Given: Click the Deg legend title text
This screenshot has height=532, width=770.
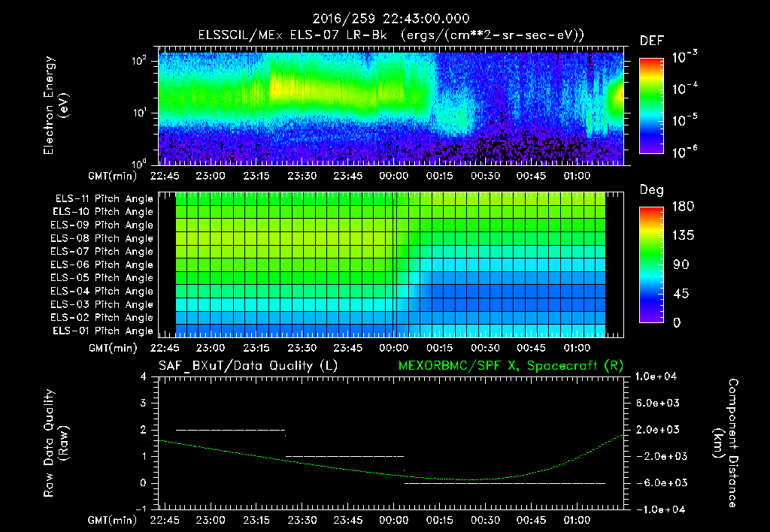Looking at the screenshot, I should [651, 190].
